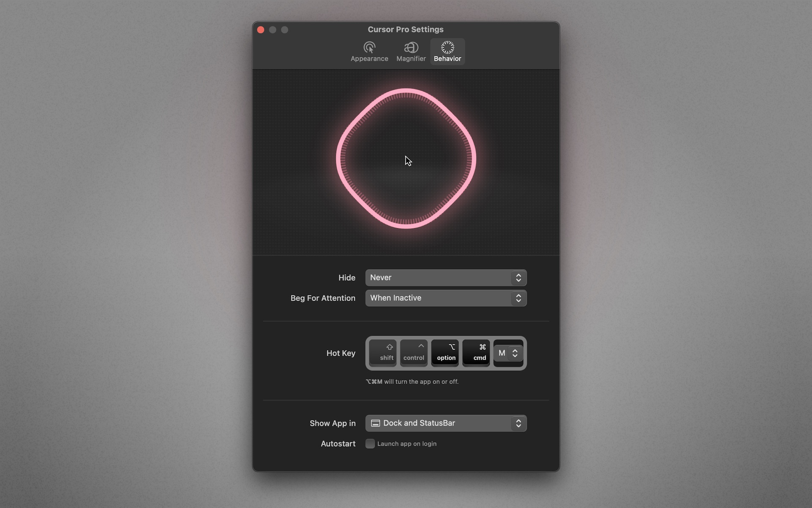Disable the option modifier key

445,353
